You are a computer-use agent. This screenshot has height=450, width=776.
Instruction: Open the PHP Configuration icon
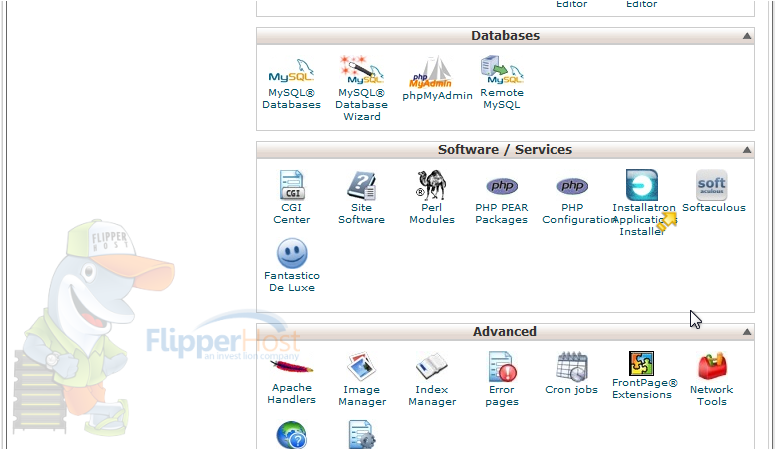tap(572, 186)
